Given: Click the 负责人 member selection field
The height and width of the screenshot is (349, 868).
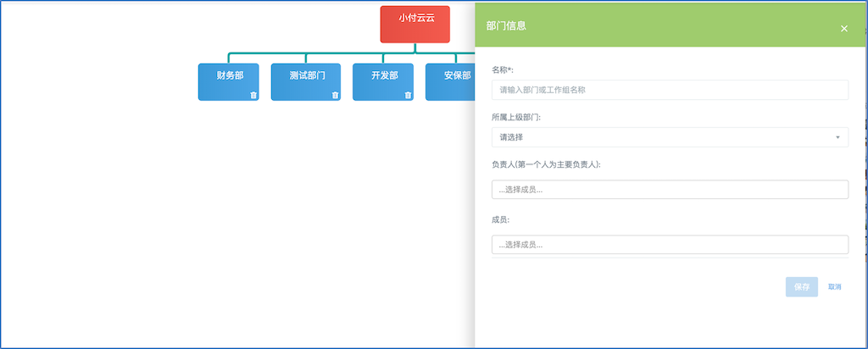Looking at the screenshot, I should click(670, 190).
